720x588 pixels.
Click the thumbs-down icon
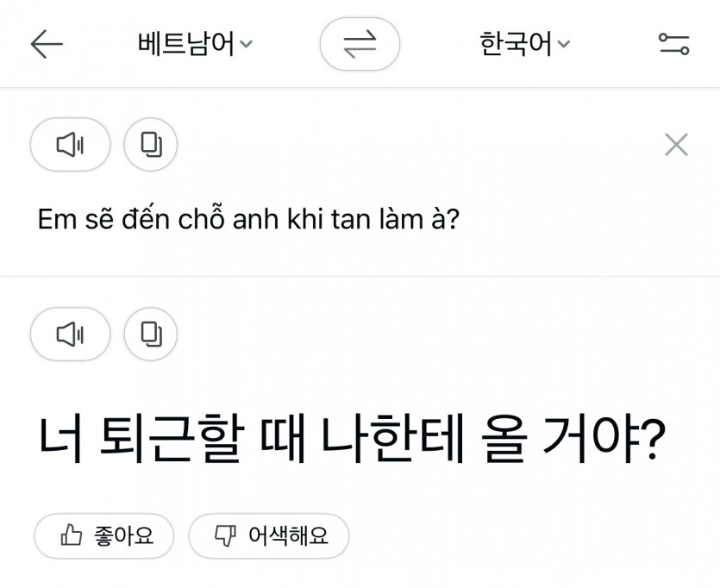tap(225, 536)
